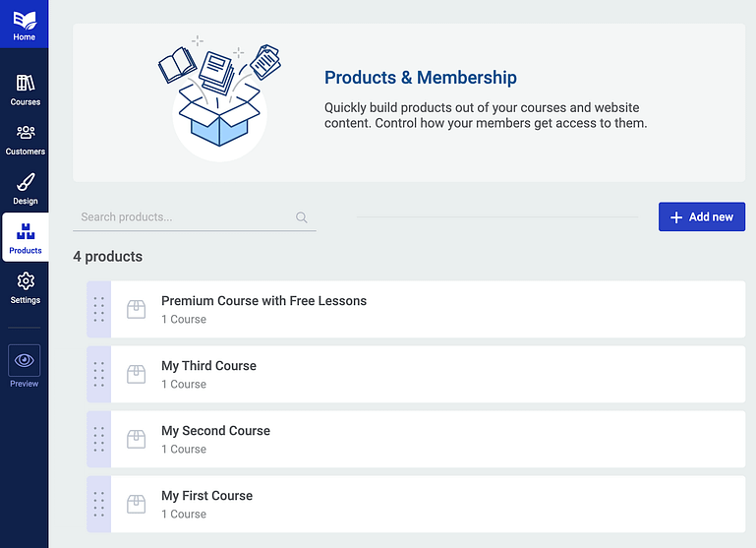
Task: Click into the Search products field
Action: [195, 217]
